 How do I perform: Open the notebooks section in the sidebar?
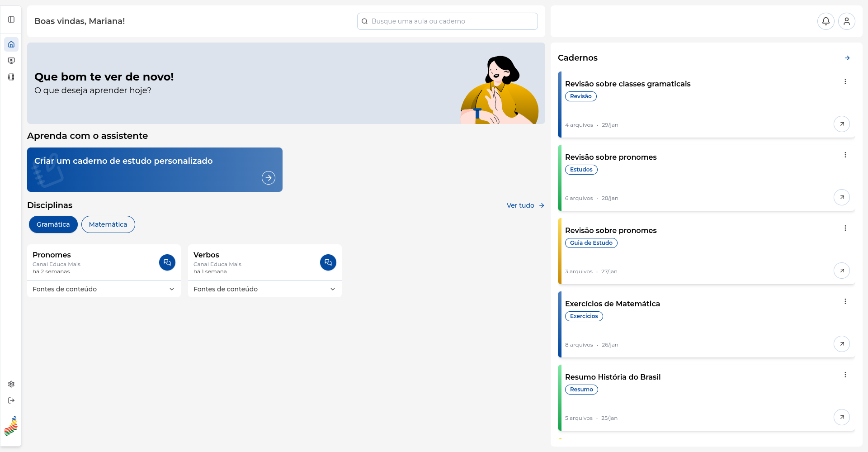point(11,77)
